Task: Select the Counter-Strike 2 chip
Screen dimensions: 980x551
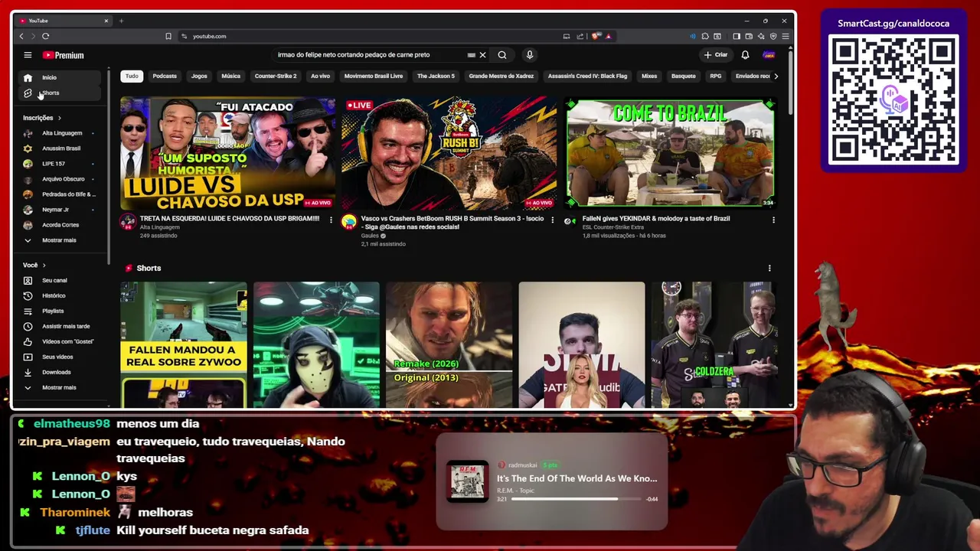Action: [276, 77]
